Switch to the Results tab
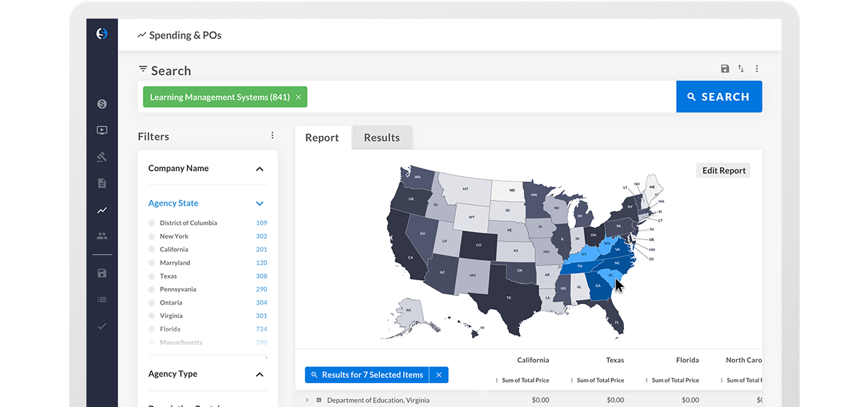The image size is (868, 407). tap(381, 138)
